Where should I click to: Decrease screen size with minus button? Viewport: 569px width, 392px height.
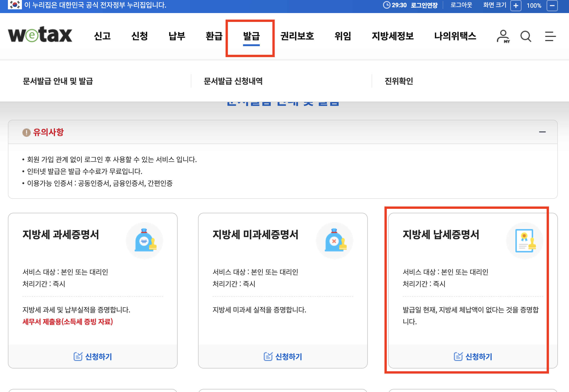coord(552,5)
